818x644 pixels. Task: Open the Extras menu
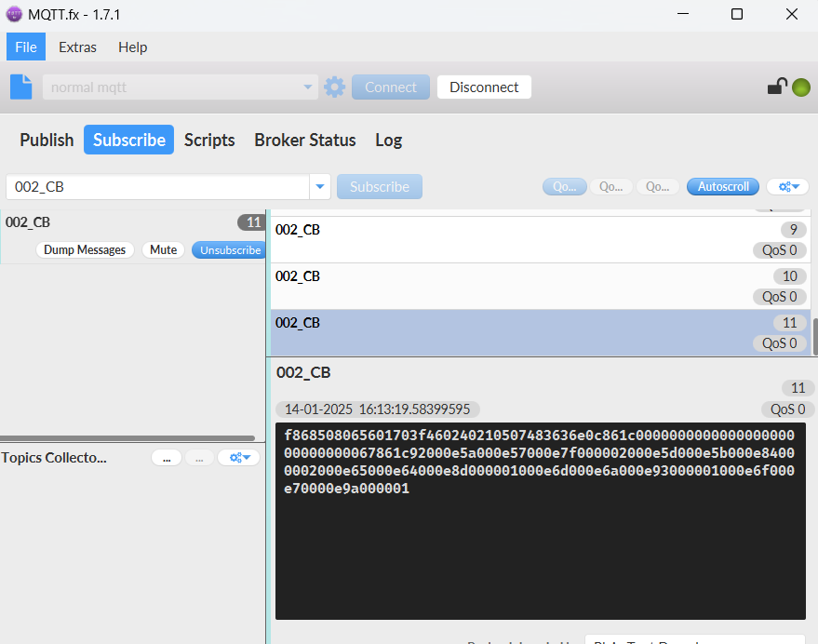tap(77, 47)
